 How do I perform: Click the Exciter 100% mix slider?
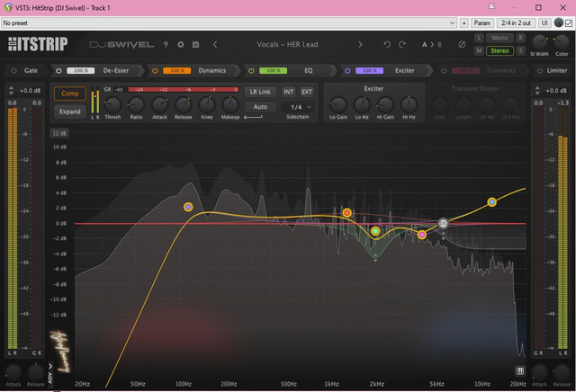[369, 70]
